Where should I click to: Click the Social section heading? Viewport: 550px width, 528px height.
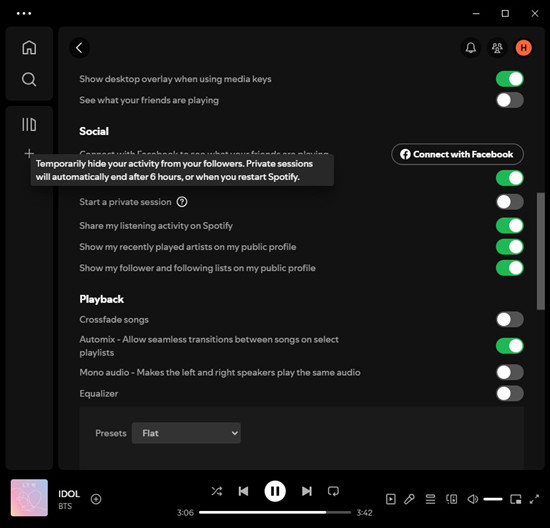pyautogui.click(x=94, y=131)
